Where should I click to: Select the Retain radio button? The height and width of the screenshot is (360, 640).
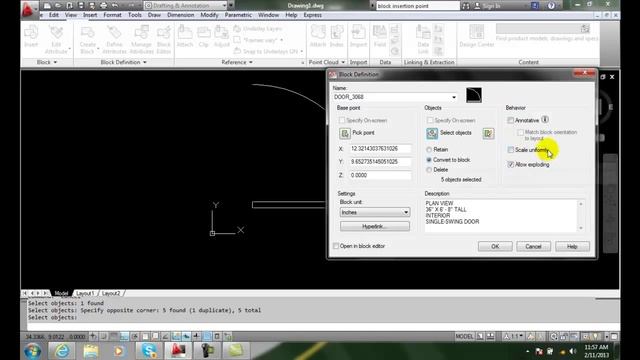click(429, 150)
